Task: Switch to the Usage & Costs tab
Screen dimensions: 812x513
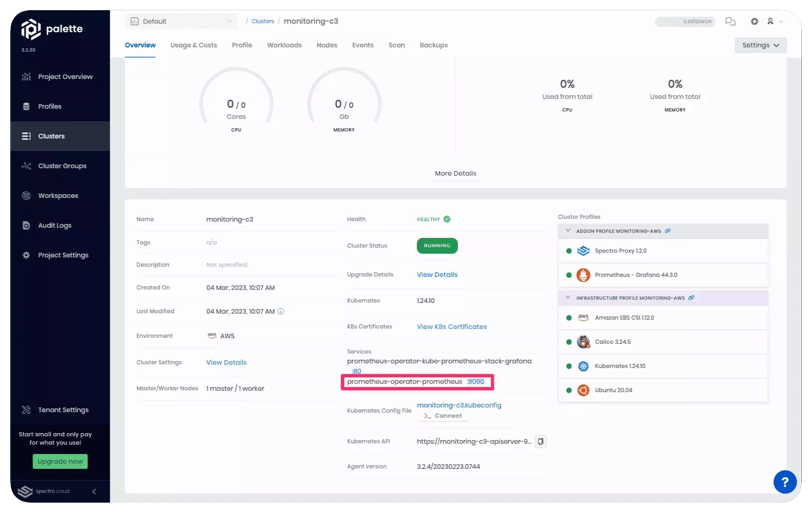Action: (193, 45)
